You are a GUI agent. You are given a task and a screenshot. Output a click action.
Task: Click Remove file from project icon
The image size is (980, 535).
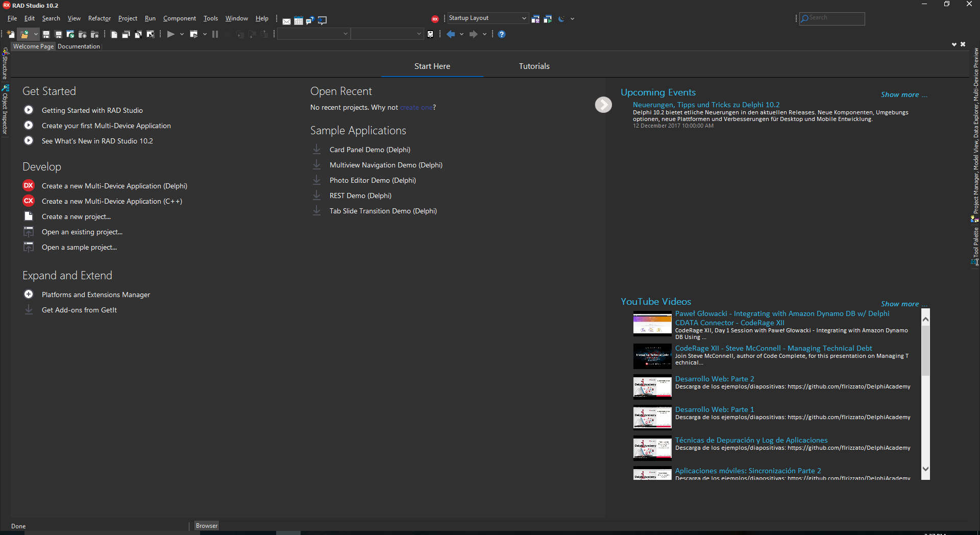(x=95, y=34)
